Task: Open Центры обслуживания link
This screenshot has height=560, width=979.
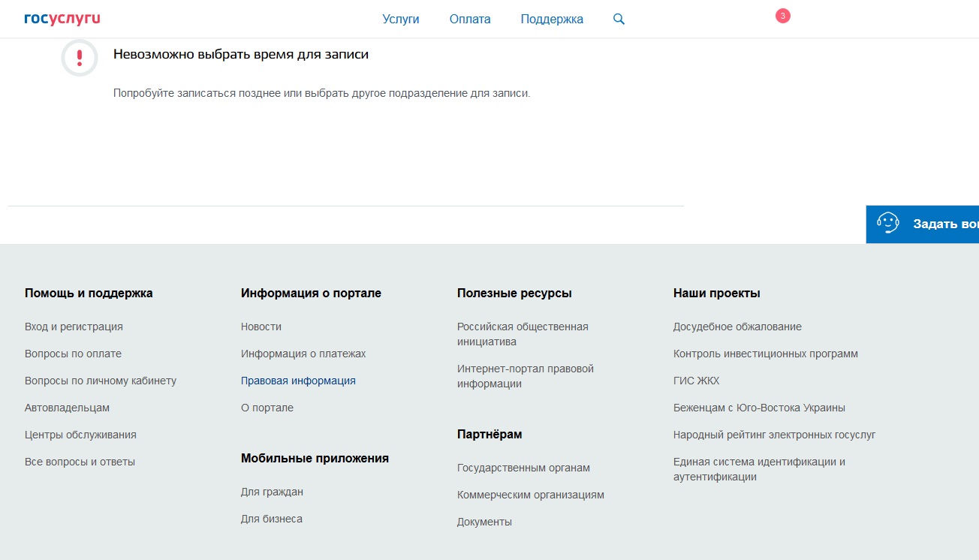Action: 80,435
